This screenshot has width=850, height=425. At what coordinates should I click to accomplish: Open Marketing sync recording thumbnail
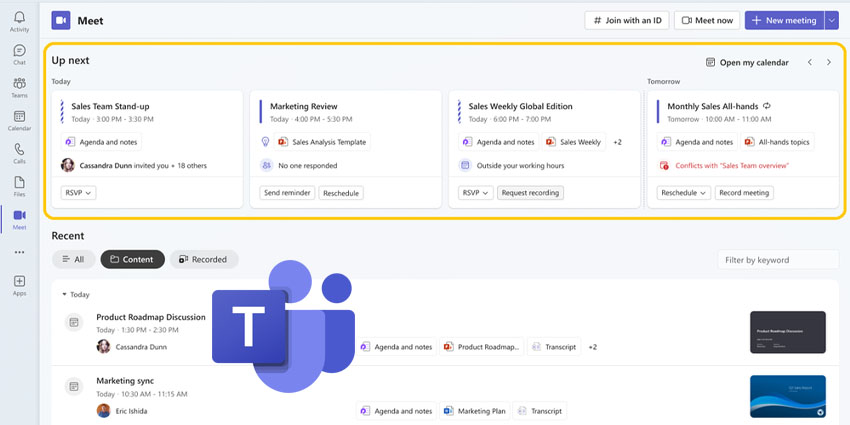click(x=788, y=397)
